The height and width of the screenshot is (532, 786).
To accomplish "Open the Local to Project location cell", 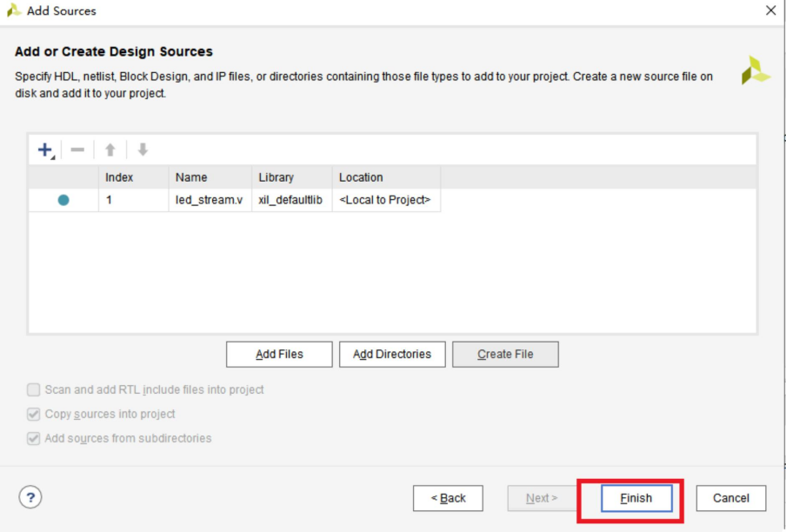I will (384, 200).
